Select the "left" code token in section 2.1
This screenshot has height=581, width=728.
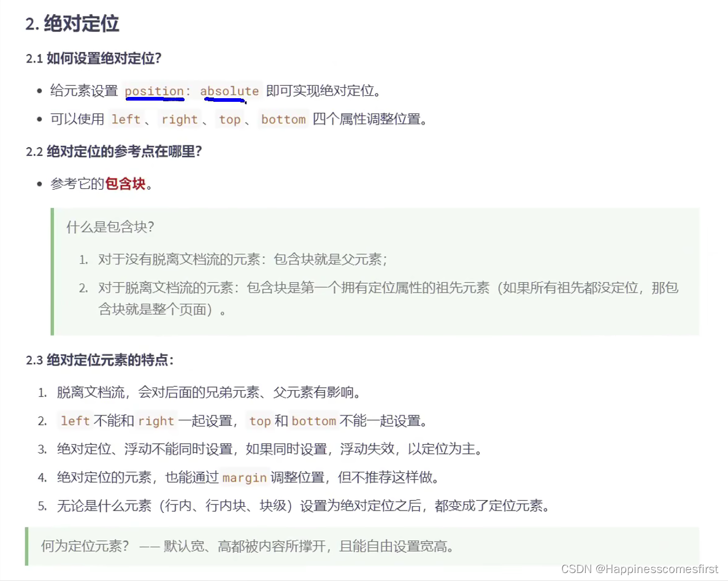coord(126,120)
